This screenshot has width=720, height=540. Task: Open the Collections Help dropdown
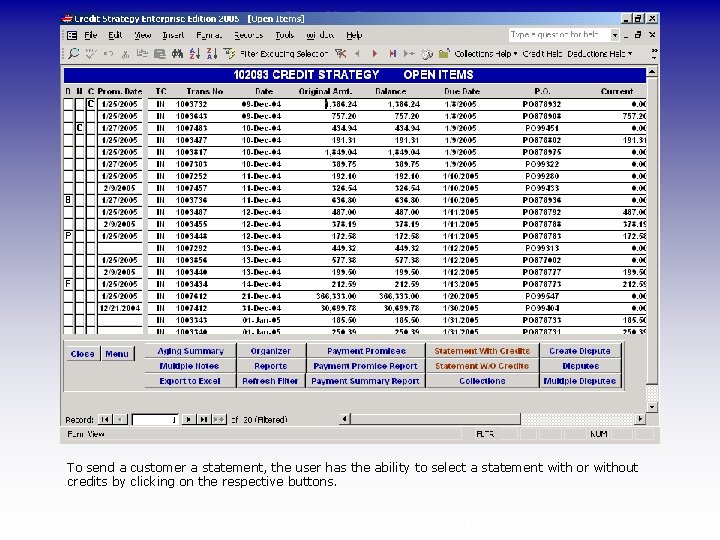(486, 54)
